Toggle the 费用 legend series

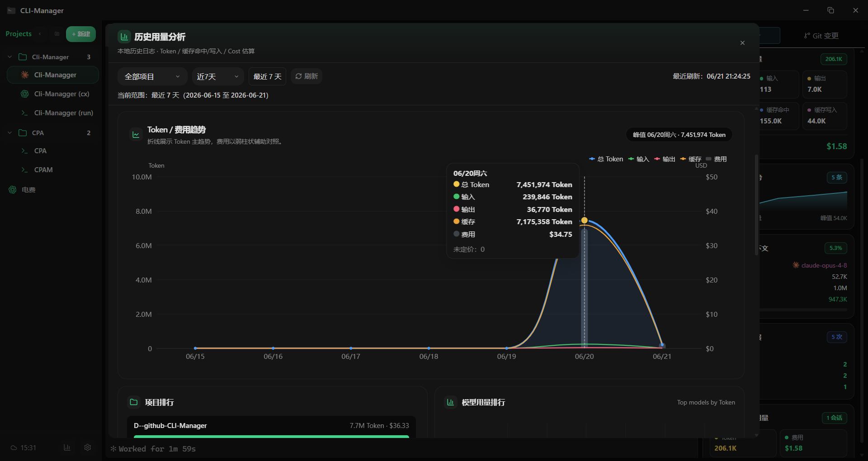point(716,159)
